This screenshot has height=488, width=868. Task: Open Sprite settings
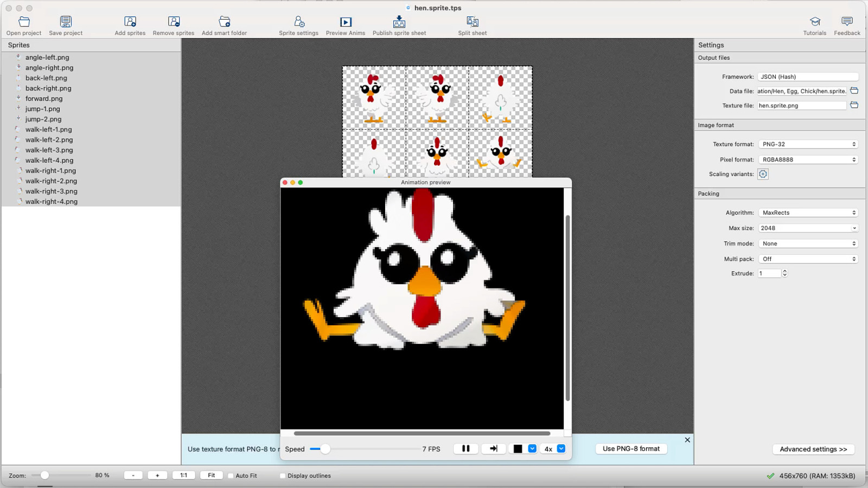point(299,25)
